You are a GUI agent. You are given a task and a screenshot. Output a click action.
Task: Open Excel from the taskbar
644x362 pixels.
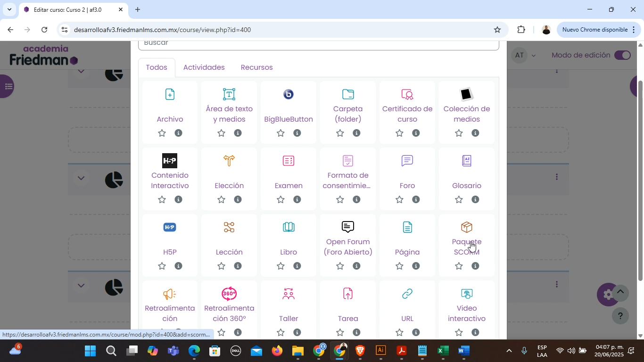(x=443, y=351)
